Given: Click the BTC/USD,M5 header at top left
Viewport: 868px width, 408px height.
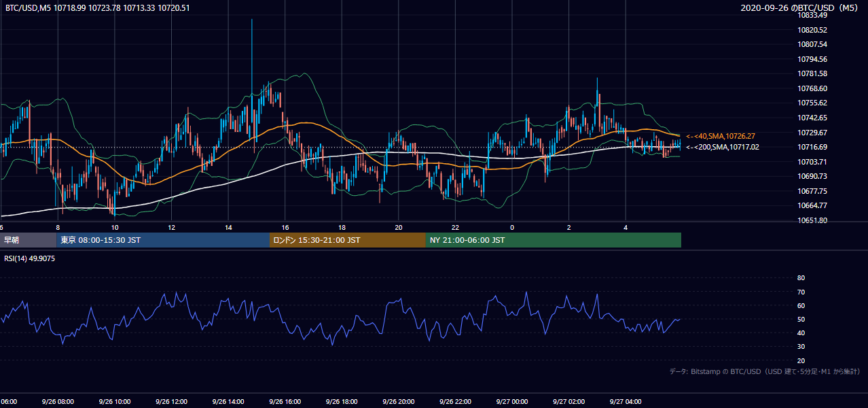Looking at the screenshot, I should 98,8.
